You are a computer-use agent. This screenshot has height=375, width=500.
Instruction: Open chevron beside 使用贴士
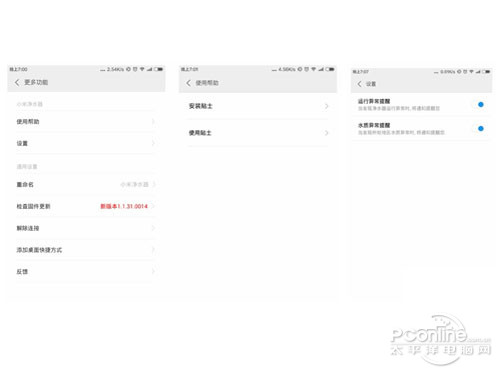tap(326, 133)
